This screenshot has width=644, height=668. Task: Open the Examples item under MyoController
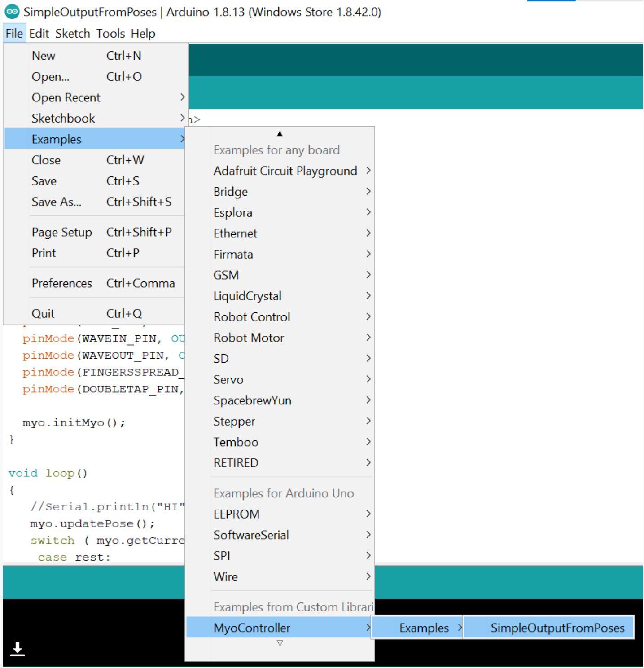[x=423, y=628]
